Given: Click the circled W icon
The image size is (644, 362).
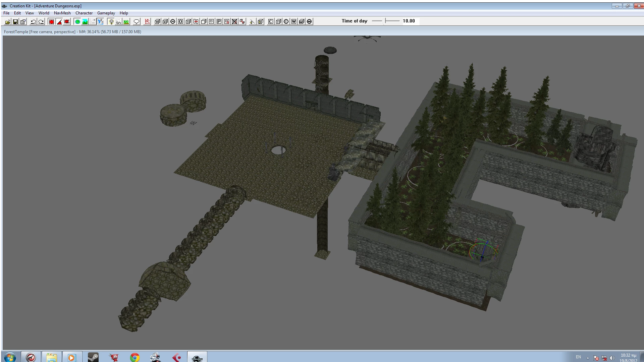Looking at the screenshot, I should click(309, 22).
